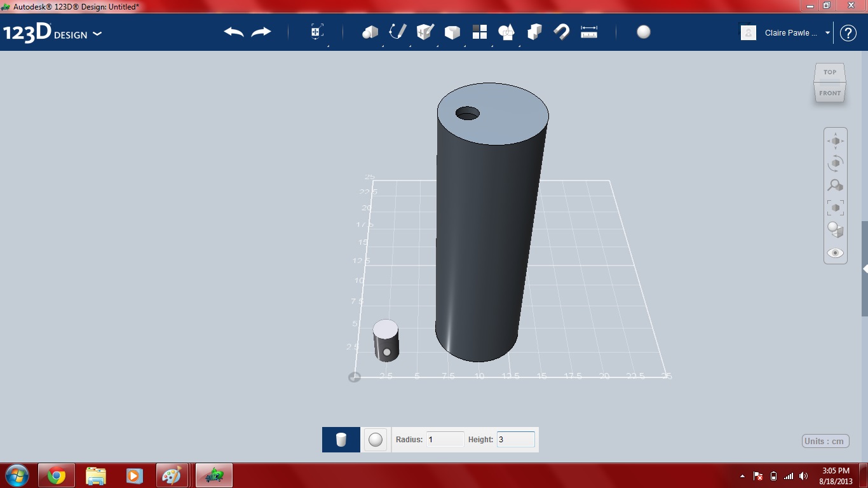
Task: Open the 123D Design application menu
Action: (52, 33)
